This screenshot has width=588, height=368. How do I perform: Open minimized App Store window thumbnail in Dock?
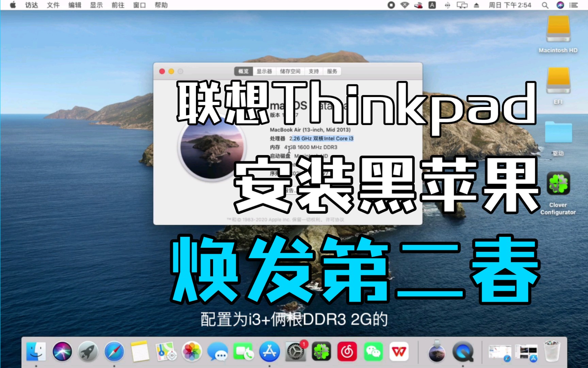pyautogui.click(x=526, y=353)
